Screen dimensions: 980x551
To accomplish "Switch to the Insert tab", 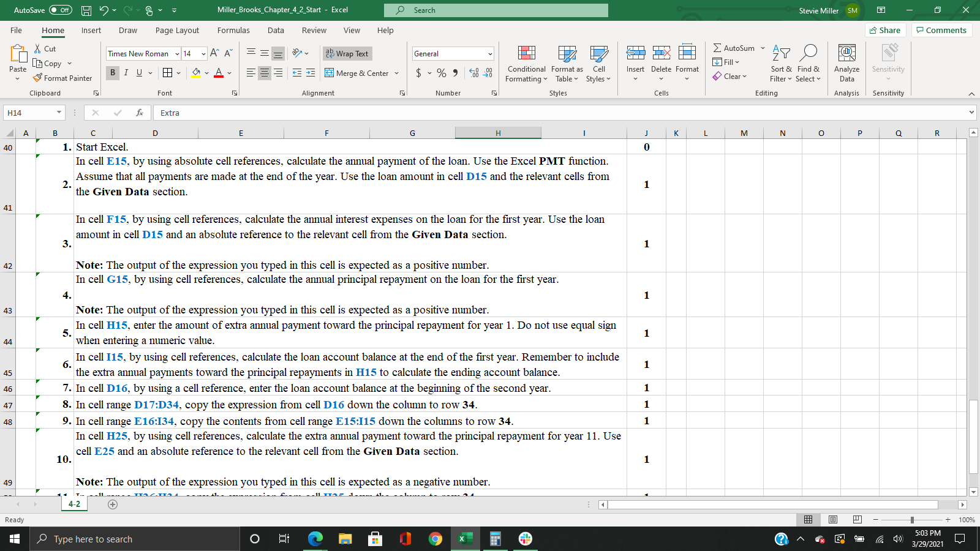I will (91, 30).
